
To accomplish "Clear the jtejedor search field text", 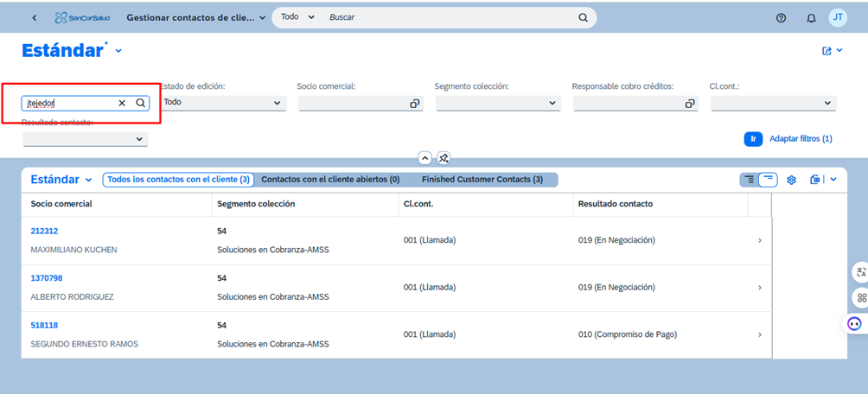I will click(x=122, y=103).
